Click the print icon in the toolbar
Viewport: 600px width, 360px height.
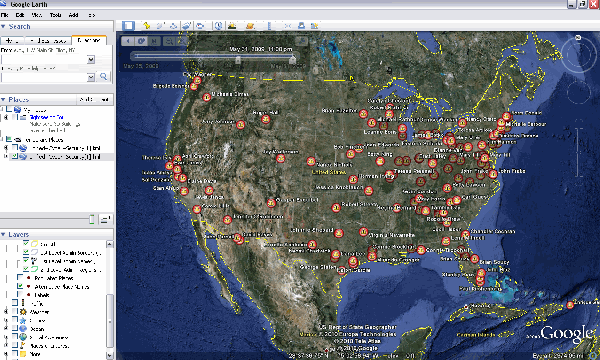(x=301, y=26)
